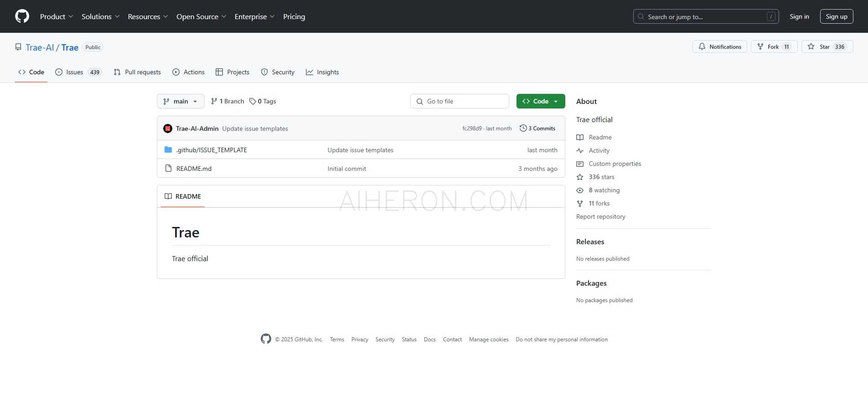Open the Activity link in About

(x=599, y=150)
